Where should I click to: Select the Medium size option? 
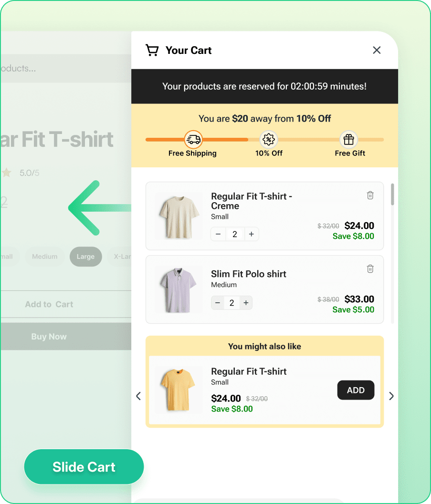pos(45,257)
